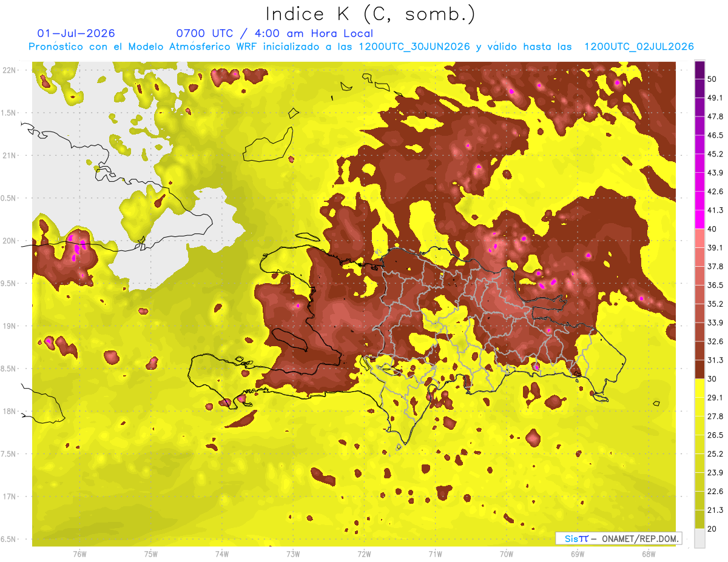The height and width of the screenshot is (562, 728).
Task: Pick the dark purple swatch above 50
Action: coord(699,70)
